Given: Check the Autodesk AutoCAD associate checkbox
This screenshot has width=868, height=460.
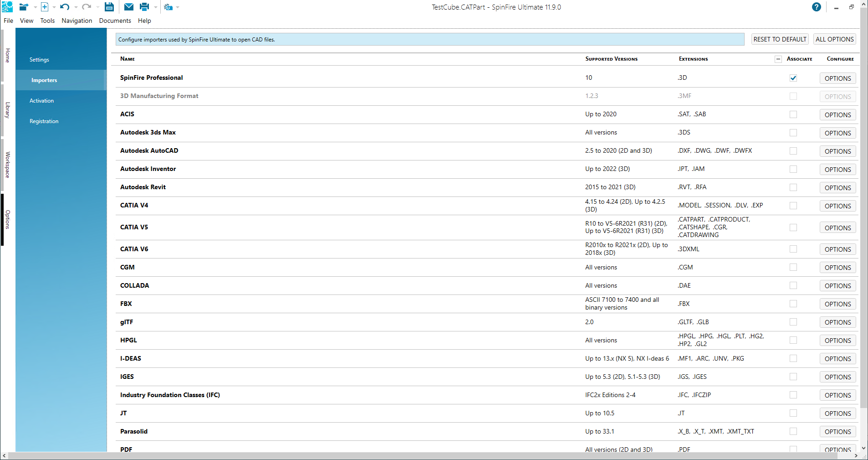Looking at the screenshot, I should point(793,151).
